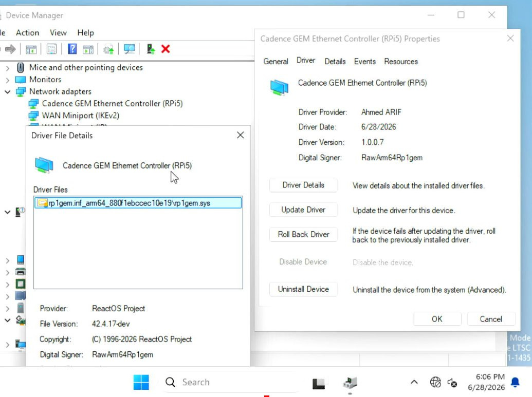Click the Monitors category icon
Viewport: 532px width, 397px height.
tap(21, 80)
